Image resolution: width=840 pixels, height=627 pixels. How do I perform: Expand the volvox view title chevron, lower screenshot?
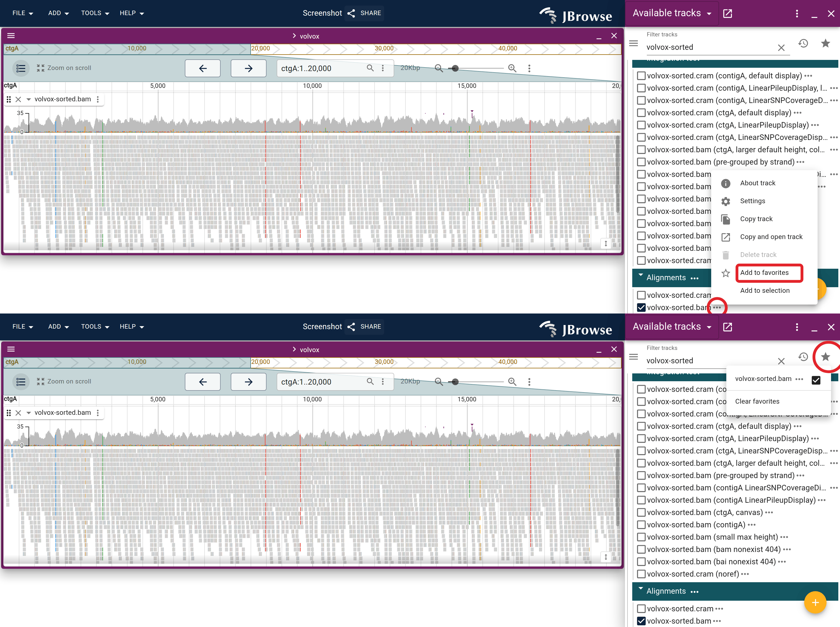tap(294, 349)
